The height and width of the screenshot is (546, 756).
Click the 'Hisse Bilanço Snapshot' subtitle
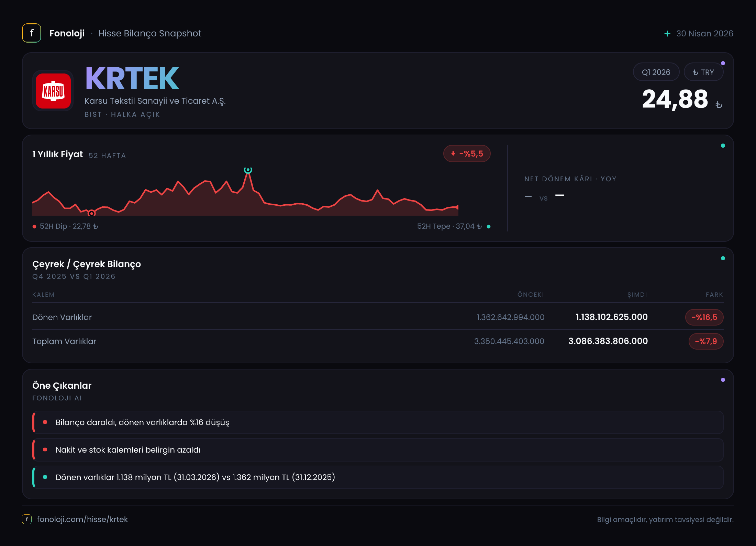[x=150, y=33]
